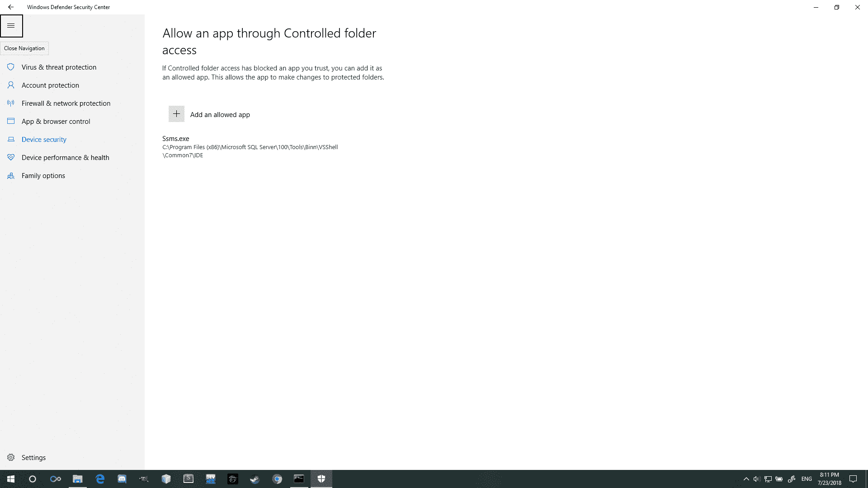The height and width of the screenshot is (488, 868).
Task: Open Steam from taskbar
Action: [255, 479]
